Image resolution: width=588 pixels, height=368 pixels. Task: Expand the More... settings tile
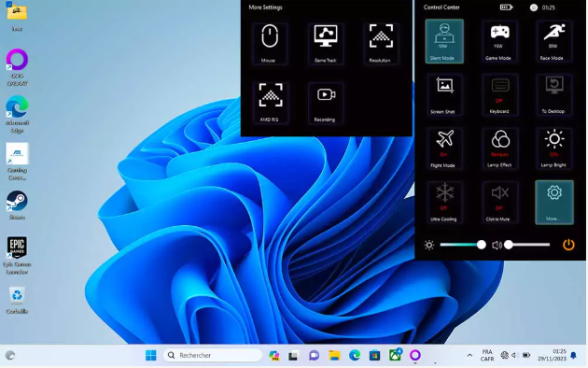553,203
